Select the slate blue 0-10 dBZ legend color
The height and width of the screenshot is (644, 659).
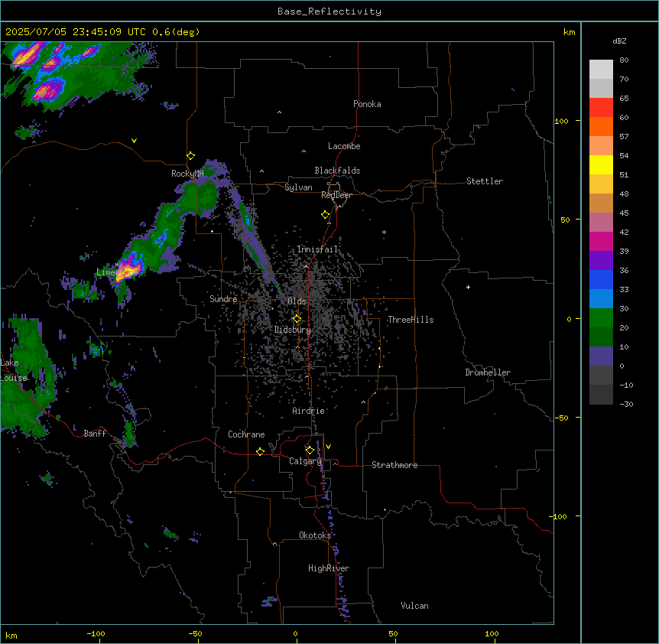click(601, 356)
